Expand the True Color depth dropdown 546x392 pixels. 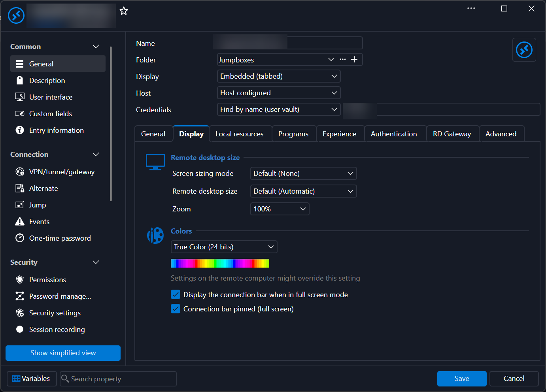[224, 247]
